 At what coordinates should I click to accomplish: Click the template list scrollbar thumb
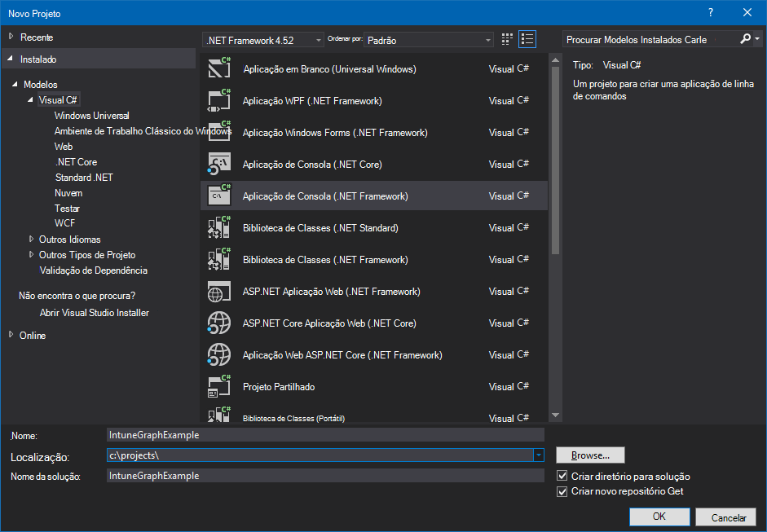point(555,160)
